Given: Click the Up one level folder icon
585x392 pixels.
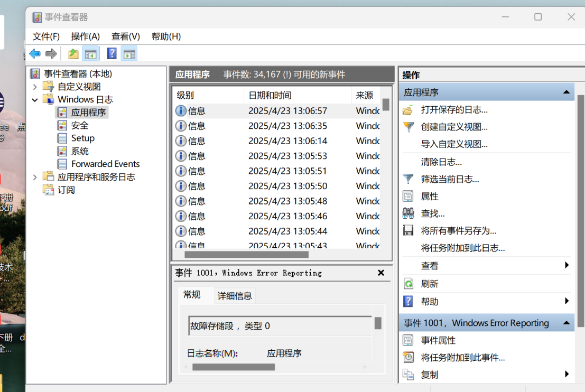Looking at the screenshot, I should (x=73, y=54).
